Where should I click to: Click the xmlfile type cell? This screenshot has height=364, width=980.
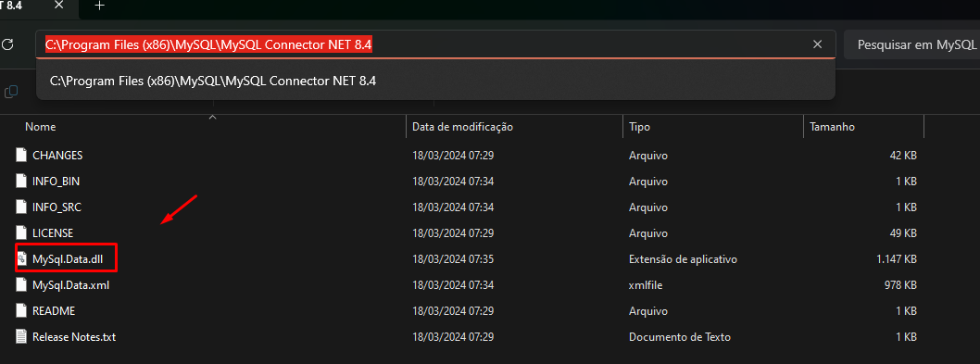[x=646, y=284]
